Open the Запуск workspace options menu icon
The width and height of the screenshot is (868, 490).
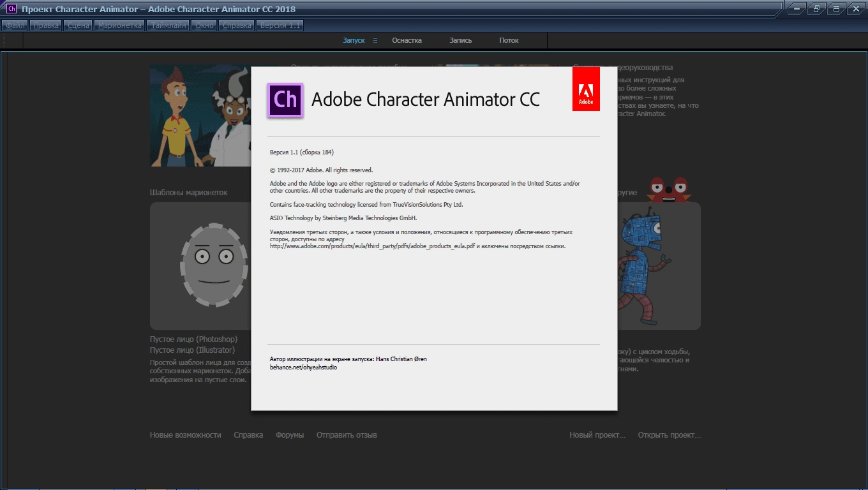(375, 40)
